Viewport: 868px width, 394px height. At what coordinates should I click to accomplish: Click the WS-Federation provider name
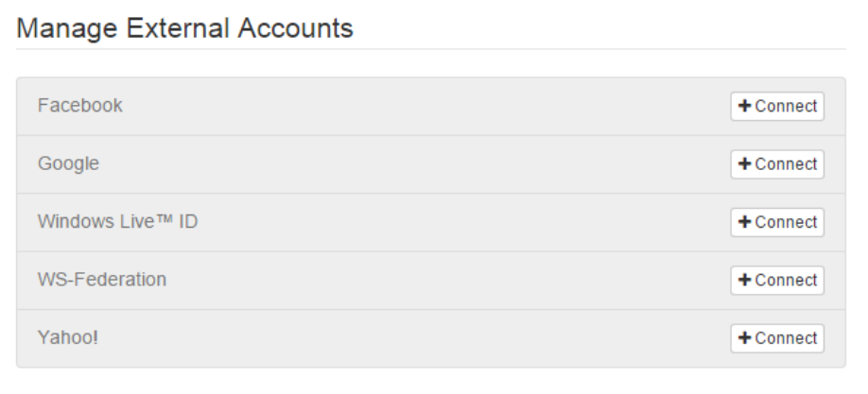[x=102, y=280]
